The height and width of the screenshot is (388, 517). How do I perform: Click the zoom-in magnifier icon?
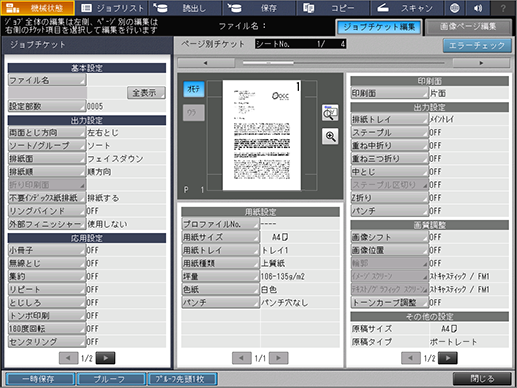click(x=330, y=136)
